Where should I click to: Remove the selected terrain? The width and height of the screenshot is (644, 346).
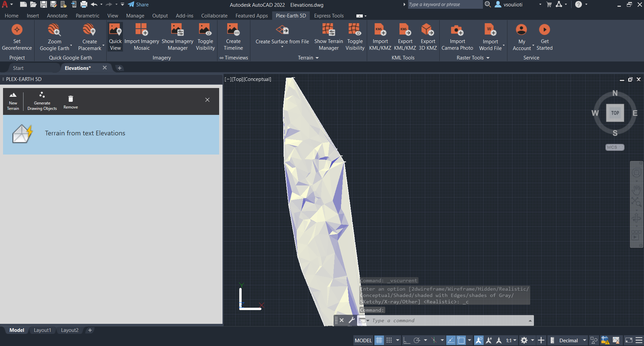(x=70, y=102)
